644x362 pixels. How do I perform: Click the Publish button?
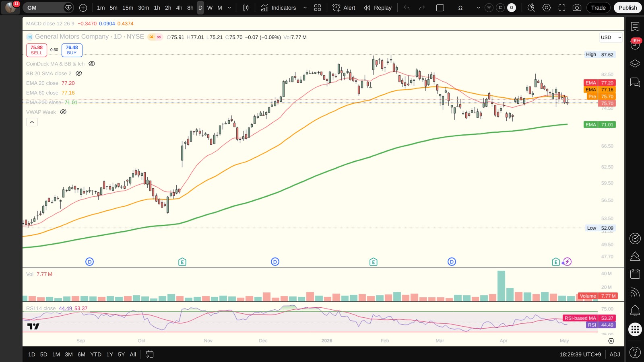pyautogui.click(x=627, y=8)
